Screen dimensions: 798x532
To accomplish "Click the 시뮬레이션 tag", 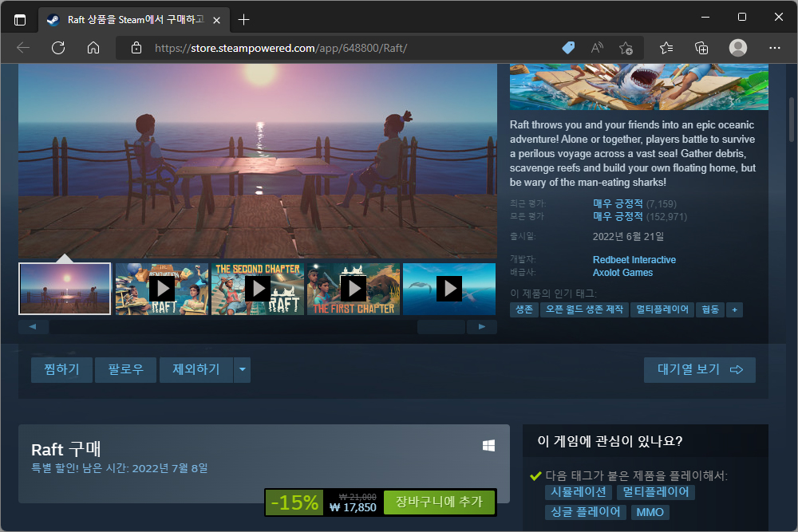I will (579, 492).
